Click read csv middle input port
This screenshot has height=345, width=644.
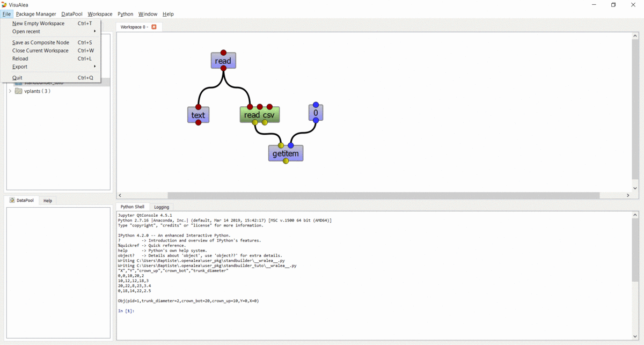coord(260,107)
